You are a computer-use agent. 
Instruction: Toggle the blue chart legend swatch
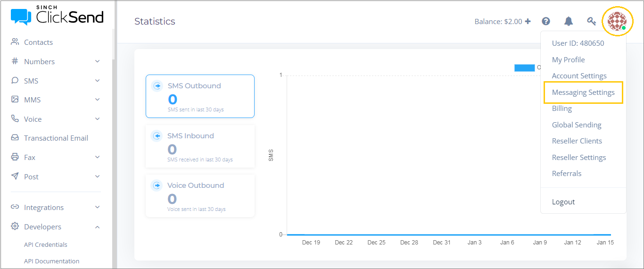pos(524,67)
